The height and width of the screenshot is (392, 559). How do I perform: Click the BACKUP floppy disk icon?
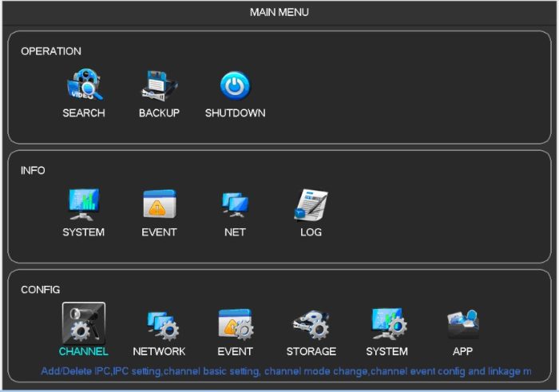[x=159, y=85]
